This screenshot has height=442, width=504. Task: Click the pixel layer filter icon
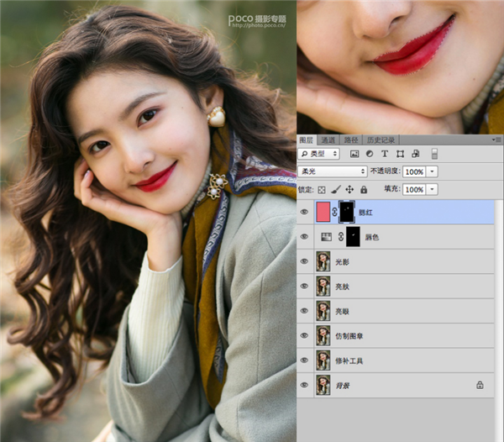point(354,155)
